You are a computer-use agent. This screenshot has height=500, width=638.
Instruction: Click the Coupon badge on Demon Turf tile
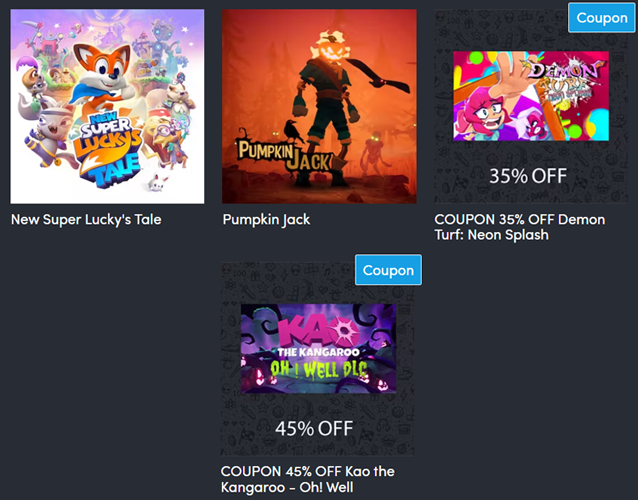tap(601, 17)
